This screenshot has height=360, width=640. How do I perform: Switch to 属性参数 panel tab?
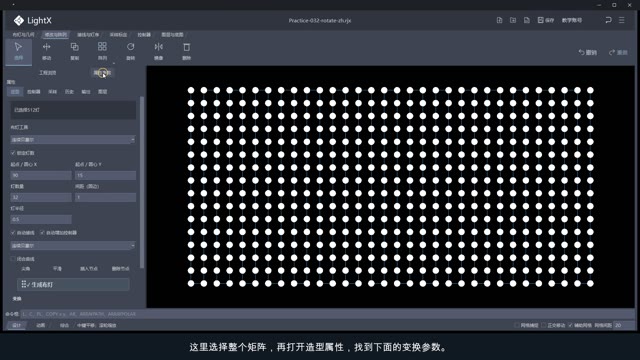[102, 73]
